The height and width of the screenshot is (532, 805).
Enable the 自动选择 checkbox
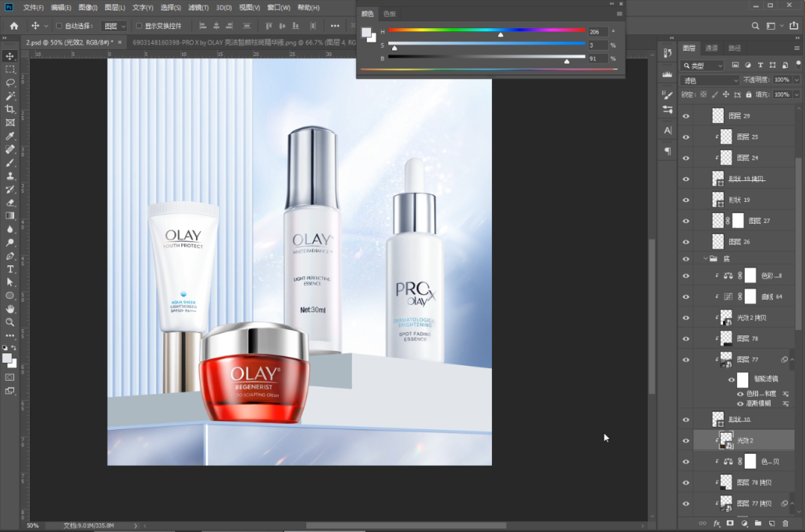(59, 25)
